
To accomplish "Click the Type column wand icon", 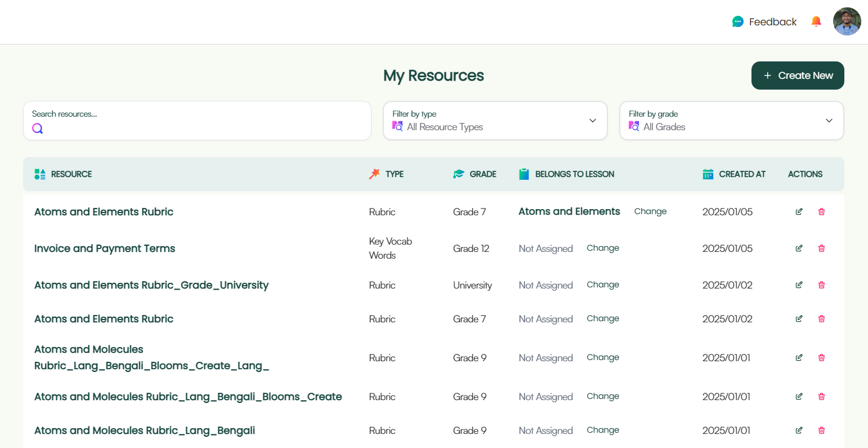I will [374, 174].
